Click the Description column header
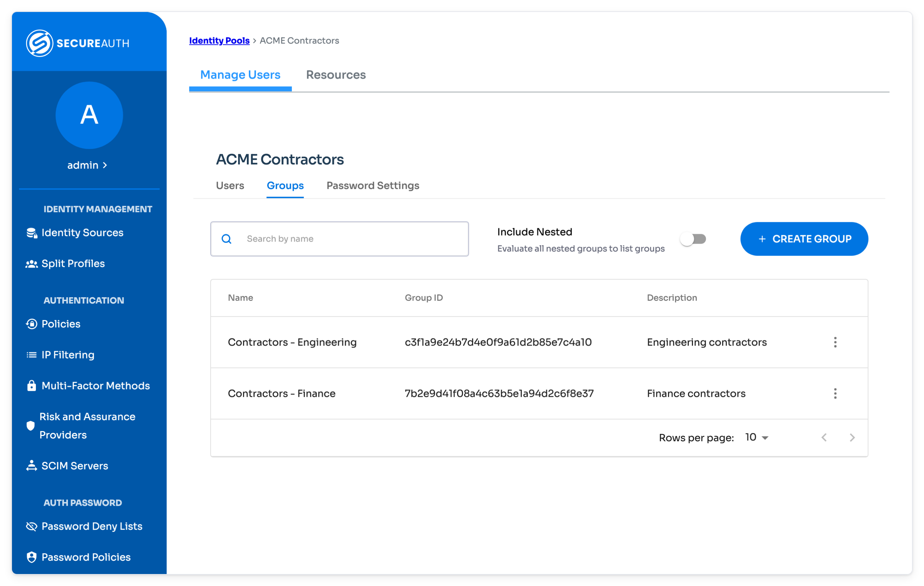Screen dimensions: 924x586 click(672, 298)
